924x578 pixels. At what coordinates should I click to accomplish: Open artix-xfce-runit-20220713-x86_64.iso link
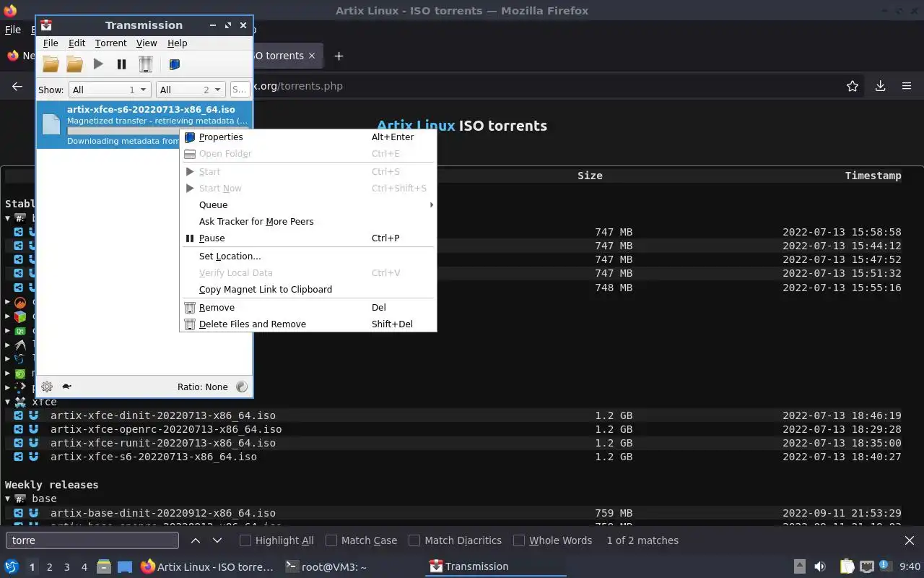point(162,443)
